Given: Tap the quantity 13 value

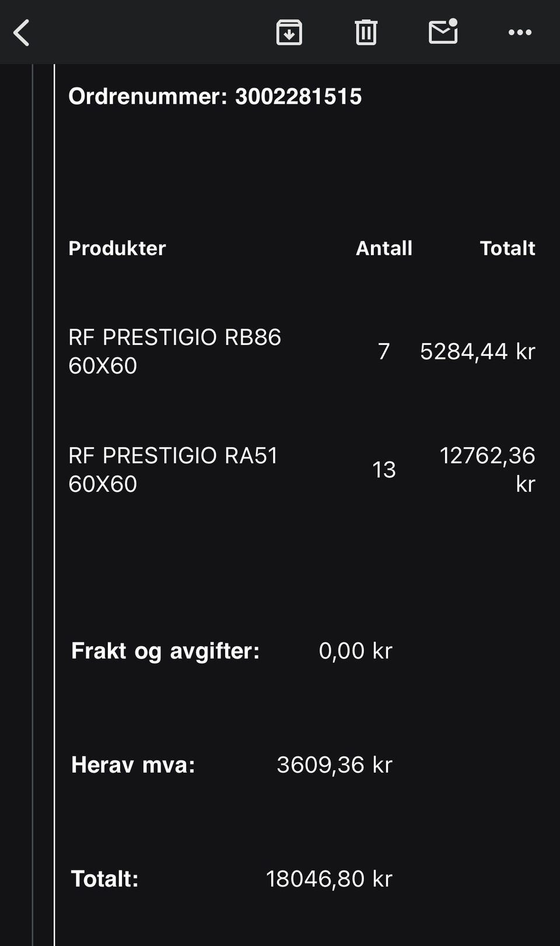Looking at the screenshot, I should tap(384, 470).
